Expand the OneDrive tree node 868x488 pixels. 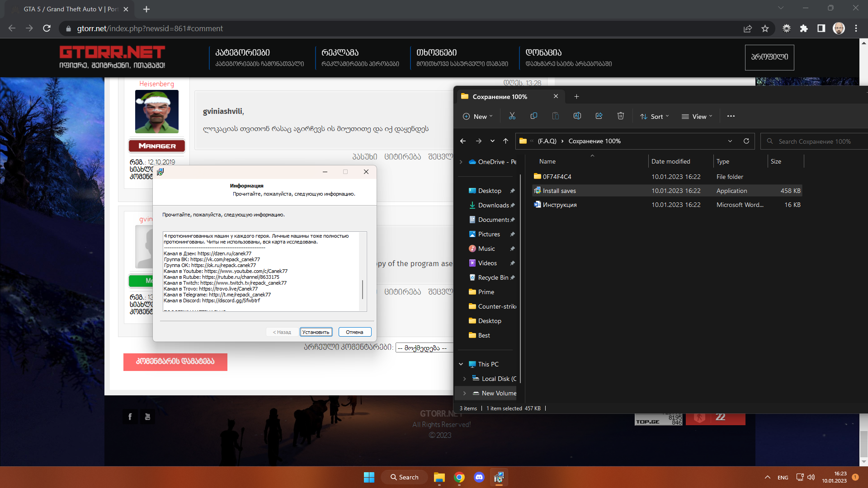pyautogui.click(x=461, y=162)
